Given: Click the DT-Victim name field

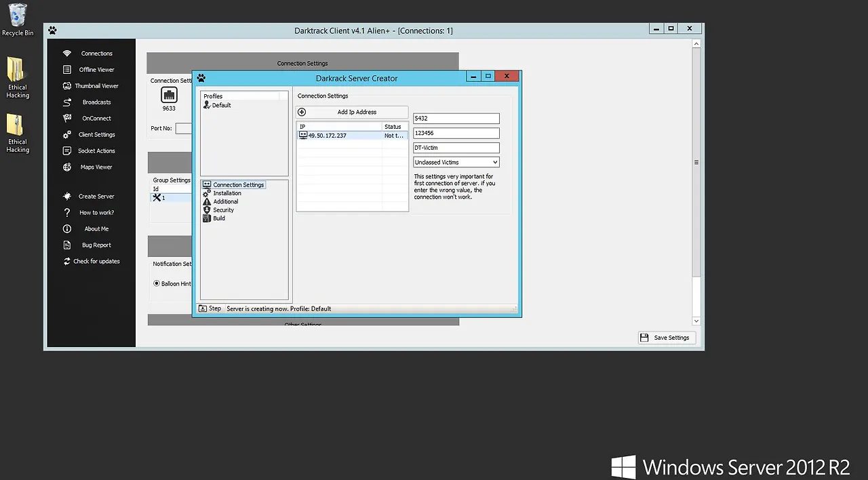Looking at the screenshot, I should (x=456, y=148).
